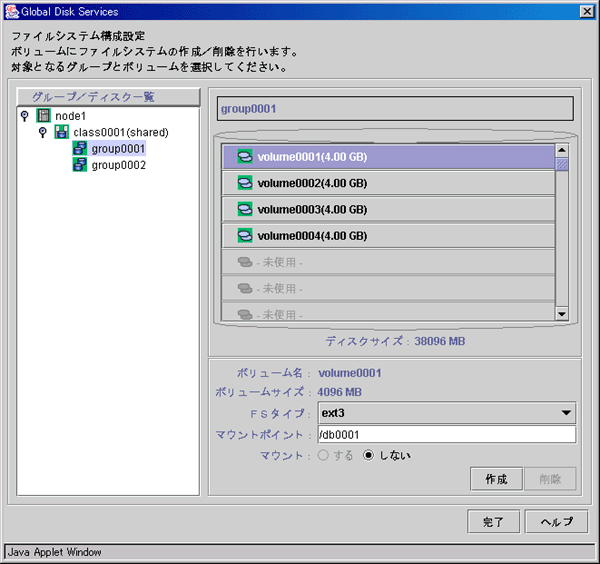Click the node1 server icon
The width and height of the screenshot is (600, 564).
(43, 116)
